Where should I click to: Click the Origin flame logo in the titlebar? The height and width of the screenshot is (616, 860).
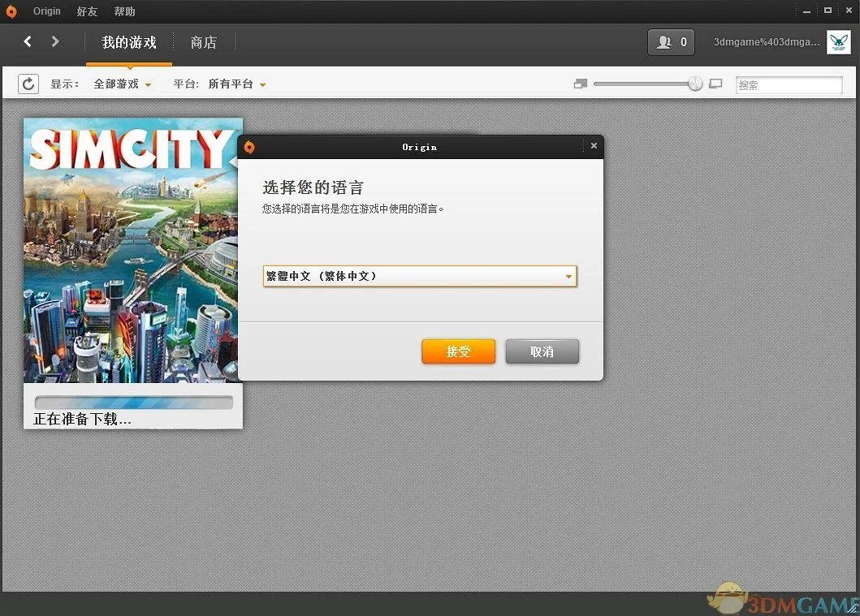coord(11,11)
